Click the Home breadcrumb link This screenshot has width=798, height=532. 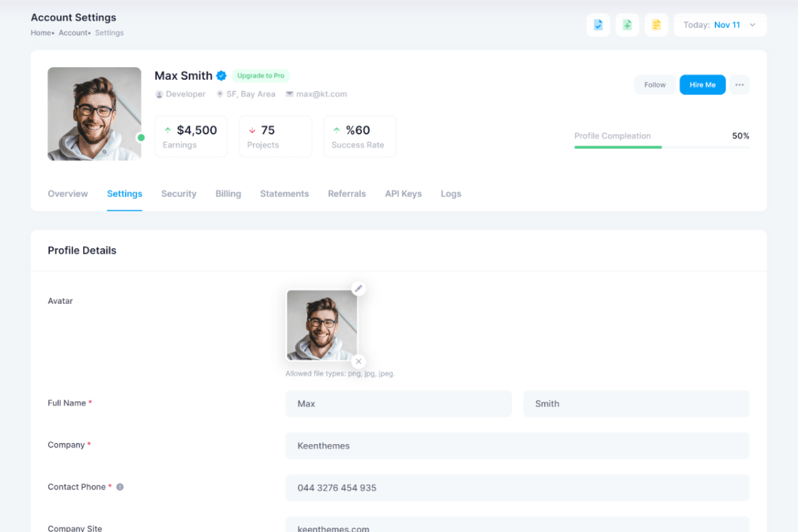pyautogui.click(x=41, y=33)
